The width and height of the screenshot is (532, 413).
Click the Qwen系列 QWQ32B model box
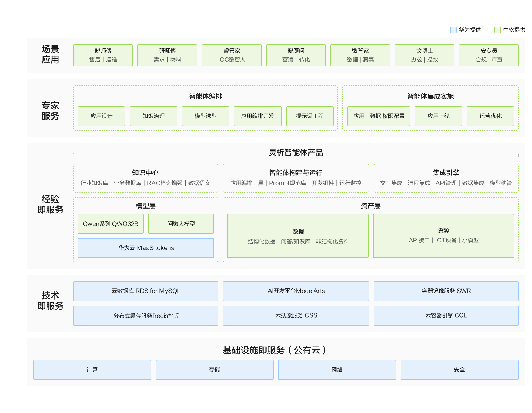point(110,224)
